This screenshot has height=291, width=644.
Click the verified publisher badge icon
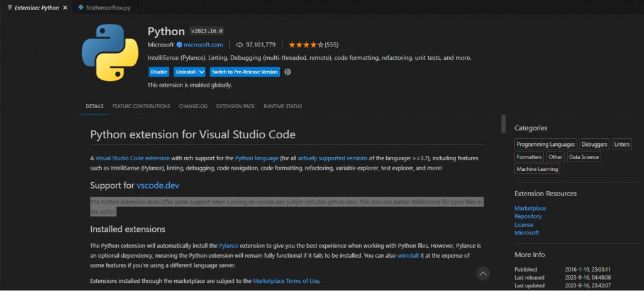pos(179,45)
